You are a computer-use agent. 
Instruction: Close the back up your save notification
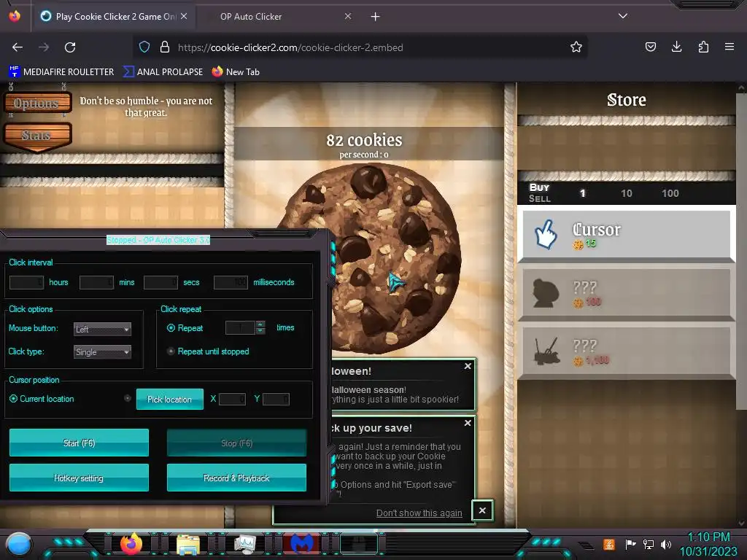click(468, 423)
